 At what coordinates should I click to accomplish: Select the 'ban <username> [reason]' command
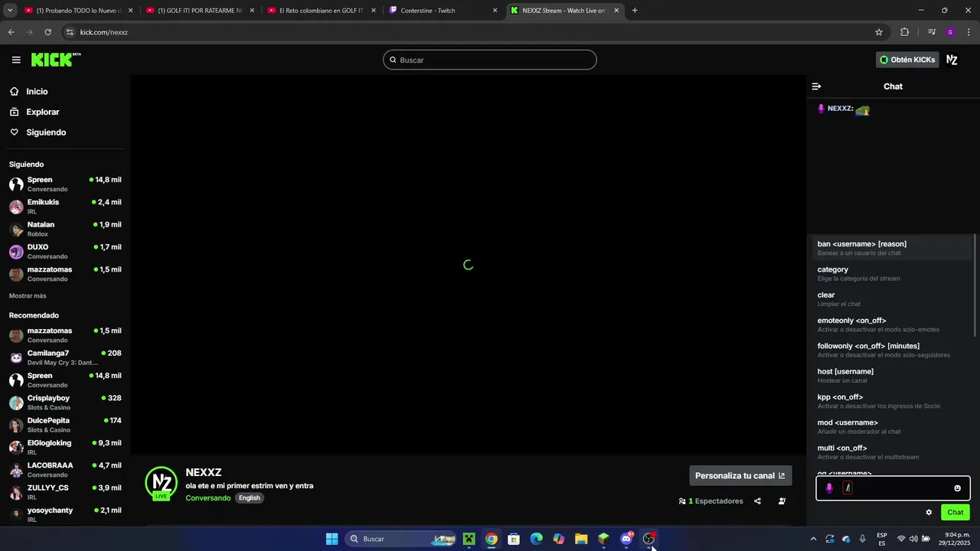click(x=892, y=248)
